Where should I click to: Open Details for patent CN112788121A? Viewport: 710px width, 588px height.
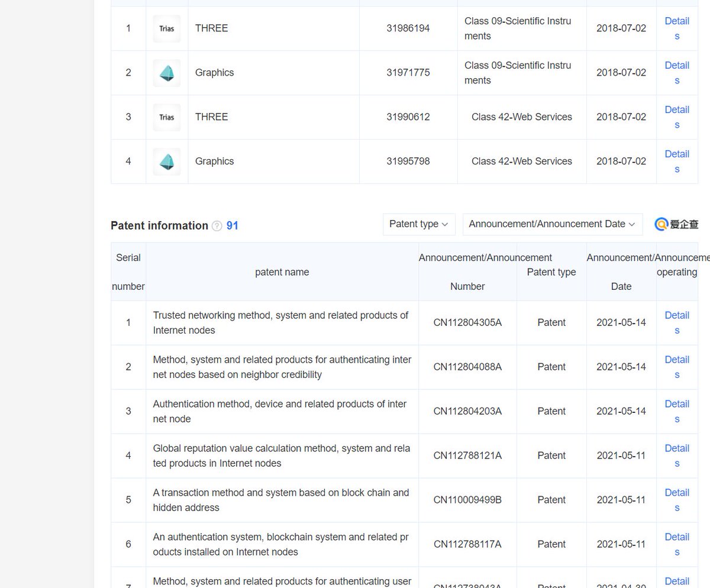pos(677,456)
